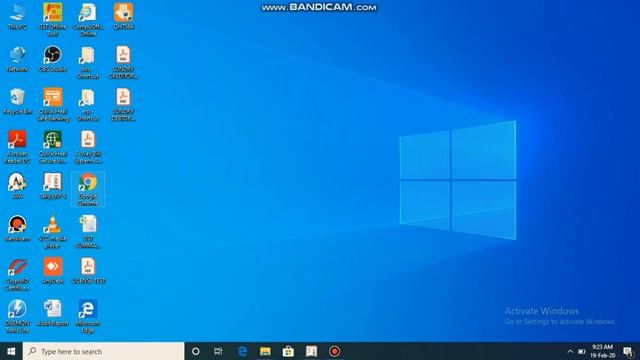The image size is (640, 360).
Task: Open the This PC desktop icon
Action: click(x=18, y=17)
